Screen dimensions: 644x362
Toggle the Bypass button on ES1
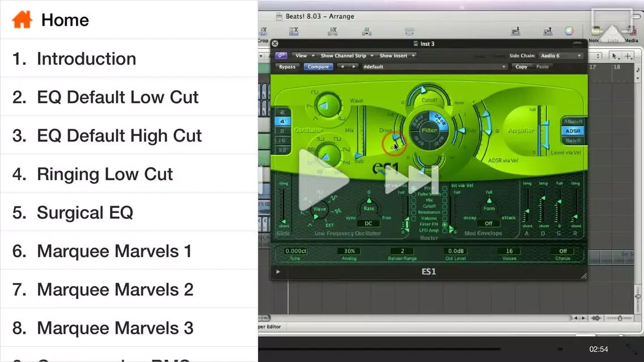click(287, 67)
